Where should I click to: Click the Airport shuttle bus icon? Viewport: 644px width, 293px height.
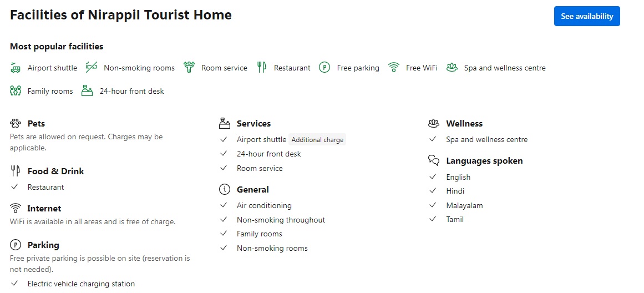point(16,68)
